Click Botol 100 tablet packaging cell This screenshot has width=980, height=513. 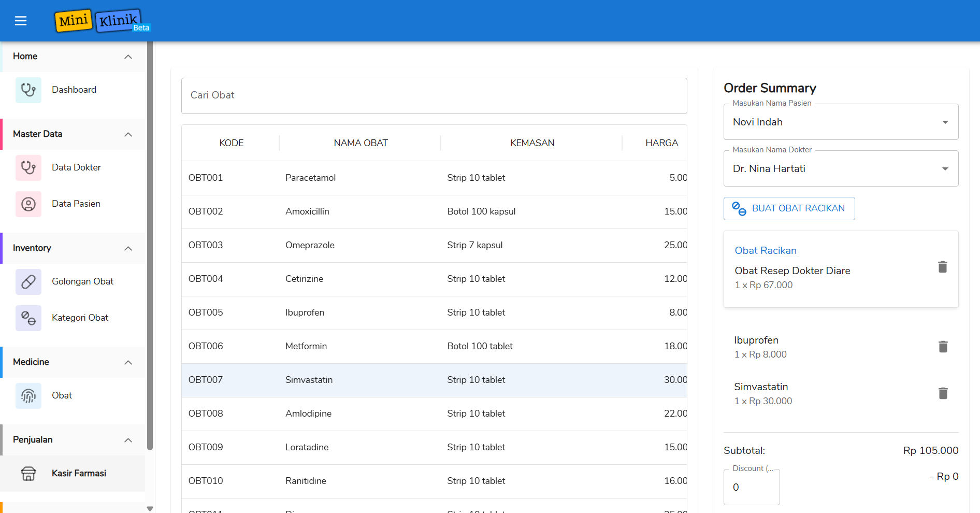tap(480, 347)
